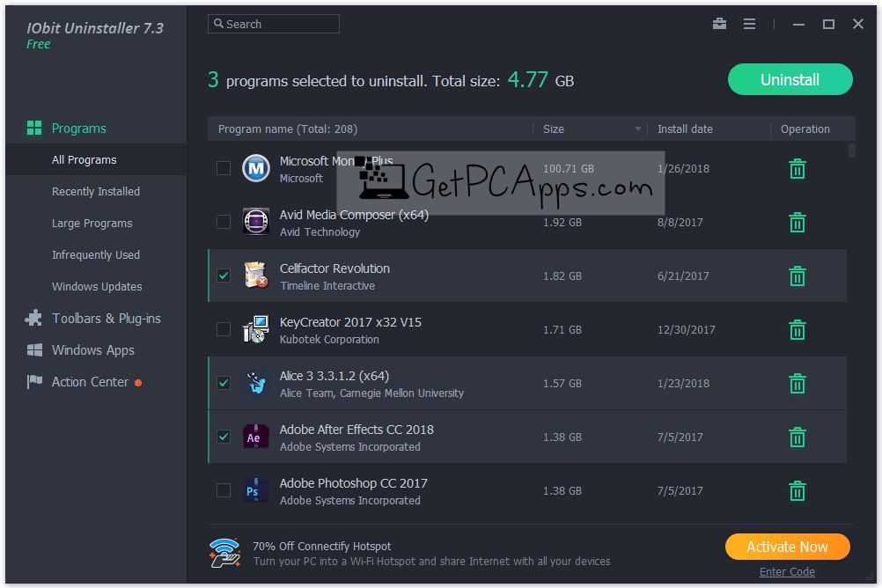
Task: Click the After Effects Ae icon
Action: point(255,437)
